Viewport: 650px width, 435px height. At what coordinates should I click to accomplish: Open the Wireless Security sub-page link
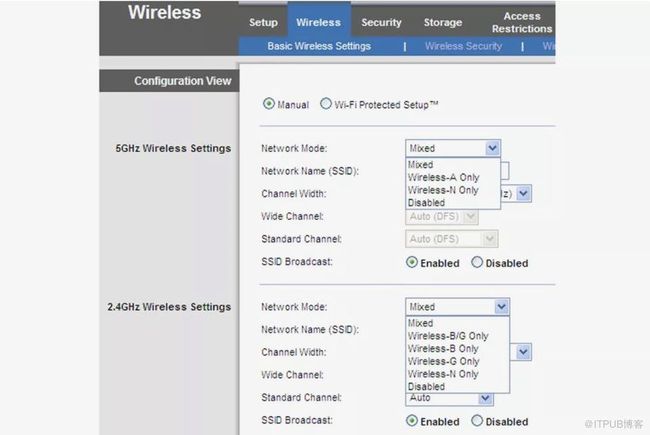tap(463, 46)
